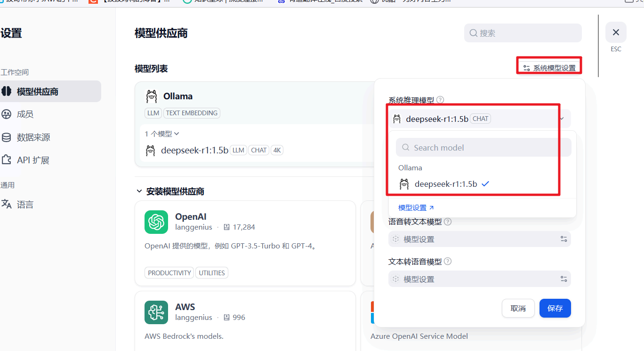Screen dimensions: 644x351
Task: Collapse the 1 个模型 list
Action: coord(162,134)
